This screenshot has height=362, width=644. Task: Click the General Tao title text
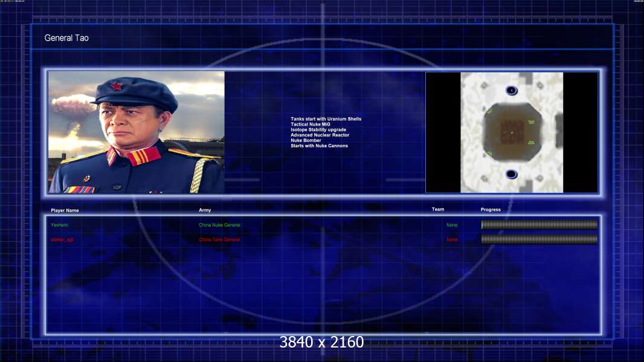[x=66, y=38]
